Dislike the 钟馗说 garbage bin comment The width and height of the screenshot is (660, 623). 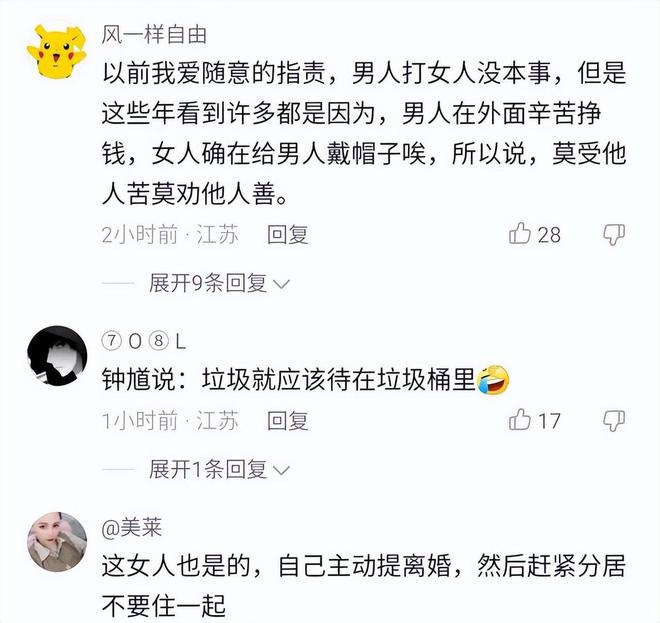tap(614, 421)
